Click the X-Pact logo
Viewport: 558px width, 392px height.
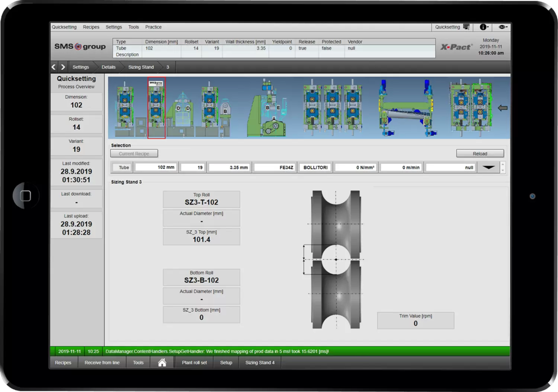click(x=456, y=47)
